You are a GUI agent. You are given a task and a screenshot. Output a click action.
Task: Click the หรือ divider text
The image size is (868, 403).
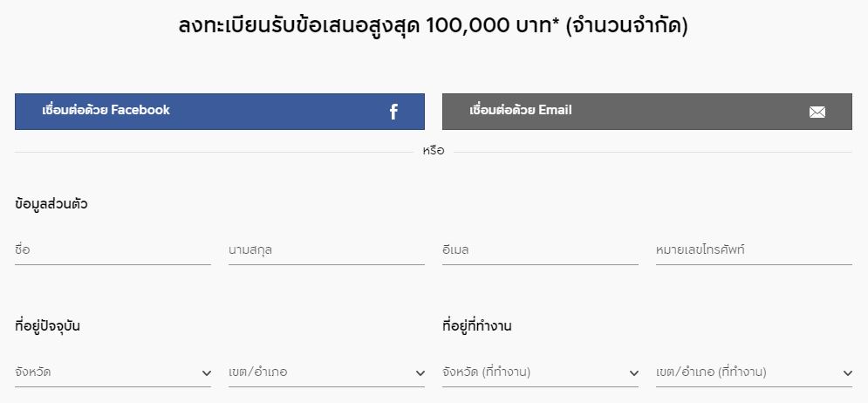[x=434, y=151]
